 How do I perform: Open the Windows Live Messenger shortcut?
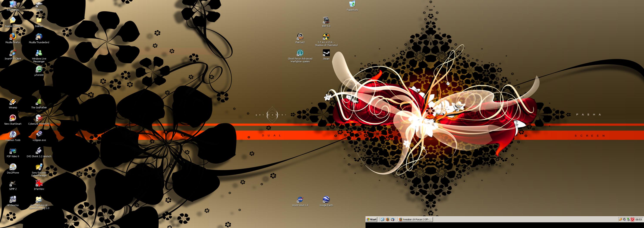click(39, 53)
